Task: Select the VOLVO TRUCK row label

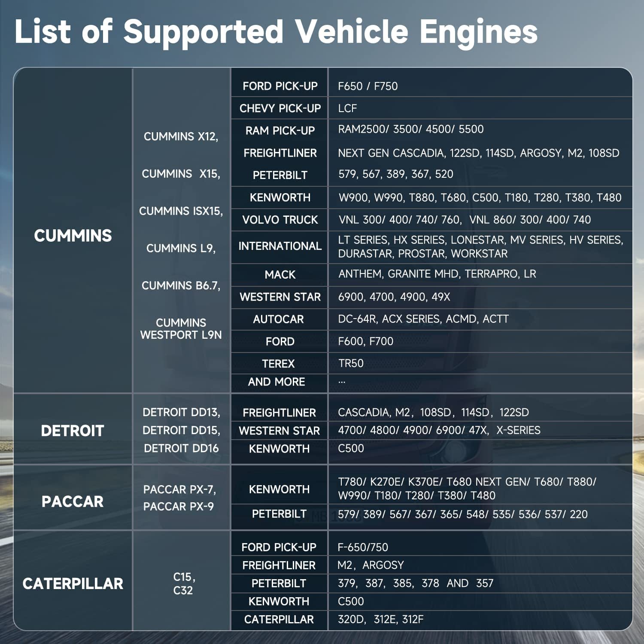Action: pos(280,220)
